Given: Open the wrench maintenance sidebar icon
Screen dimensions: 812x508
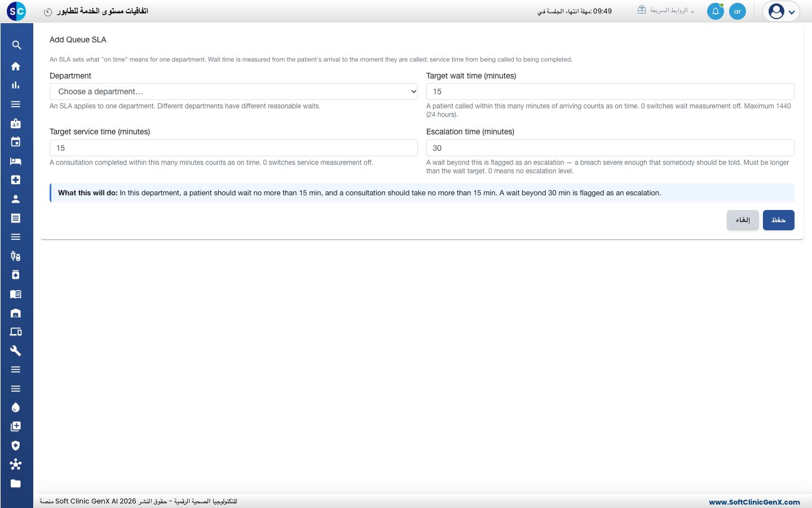Looking at the screenshot, I should click(16, 351).
